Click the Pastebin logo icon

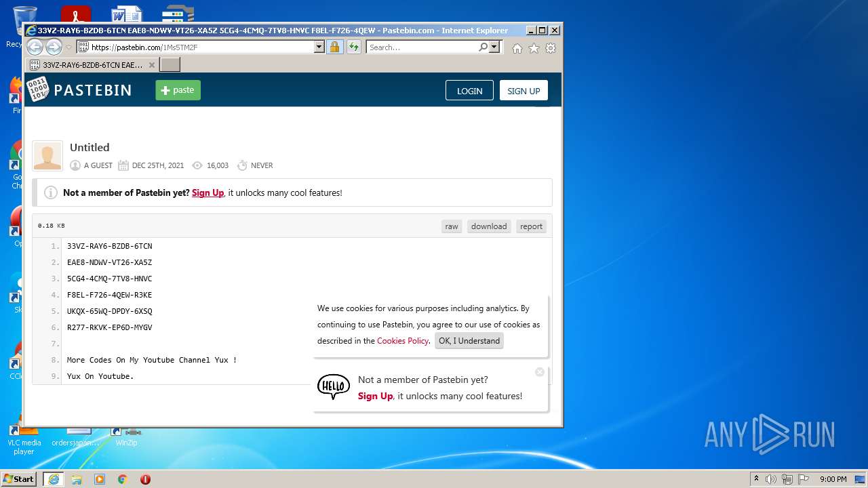click(37, 90)
